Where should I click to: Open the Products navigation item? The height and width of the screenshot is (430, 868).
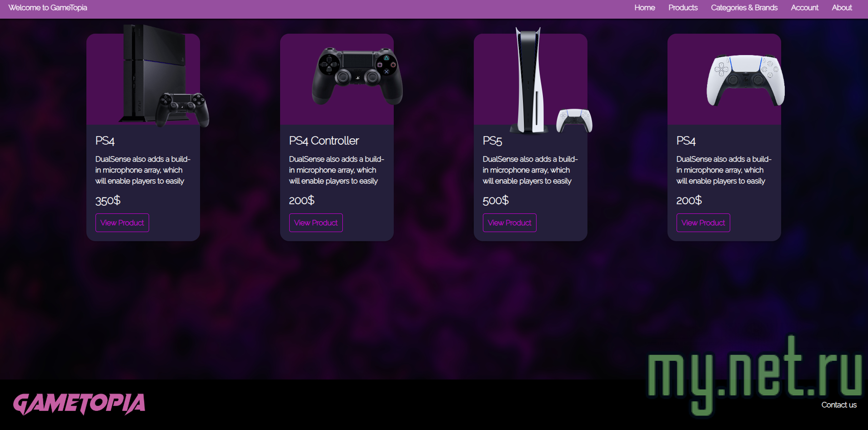tap(682, 7)
